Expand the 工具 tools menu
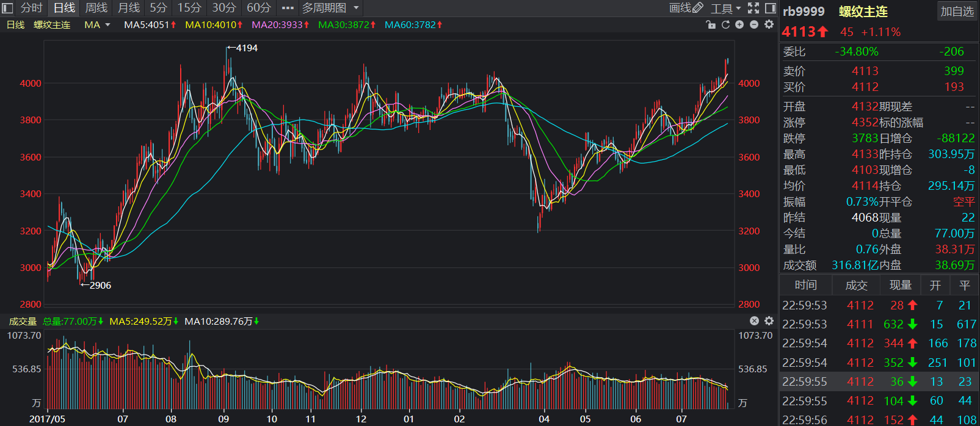980x426 pixels. pos(725,8)
